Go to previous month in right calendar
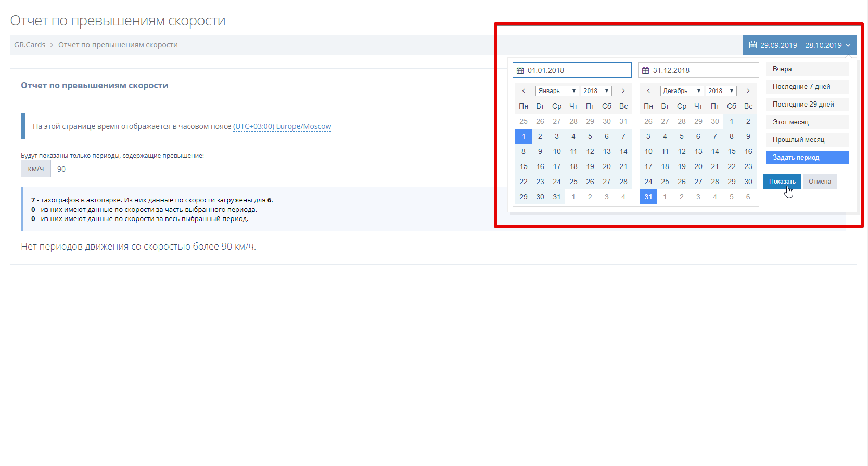 click(648, 91)
